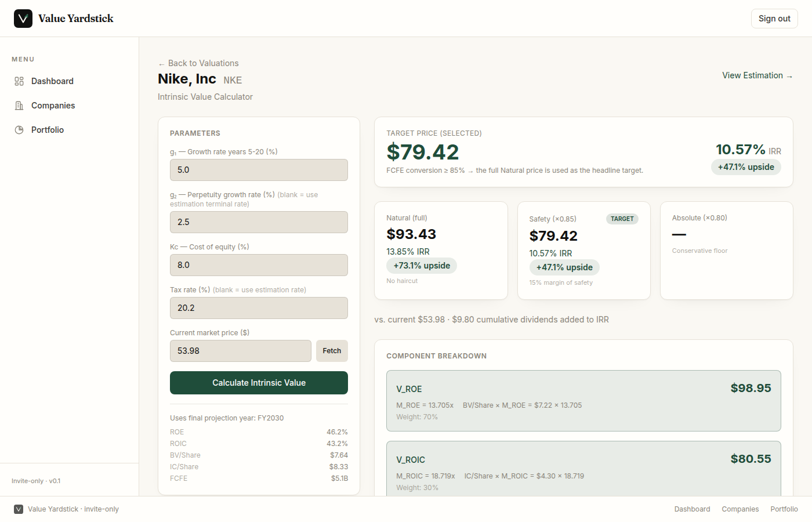Open Portfolio from the sidebar menu
The image size is (812, 522).
click(x=69, y=130)
